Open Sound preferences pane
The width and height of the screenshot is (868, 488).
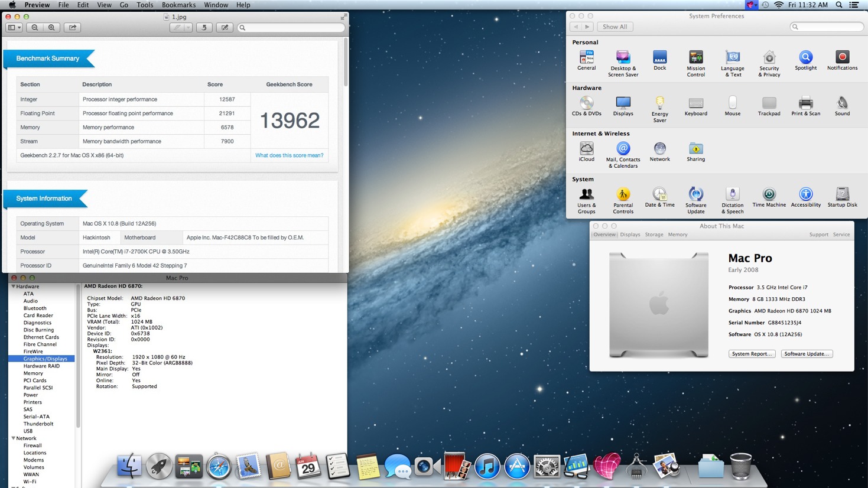(x=842, y=106)
